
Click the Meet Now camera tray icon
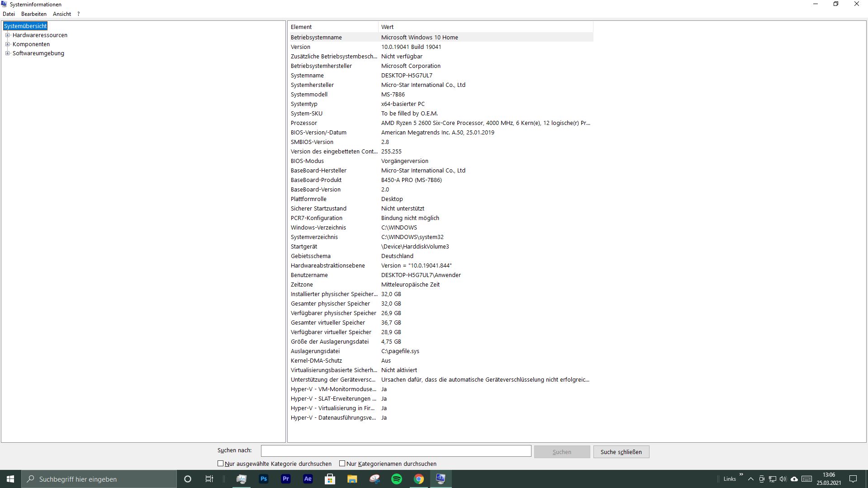[762, 479]
